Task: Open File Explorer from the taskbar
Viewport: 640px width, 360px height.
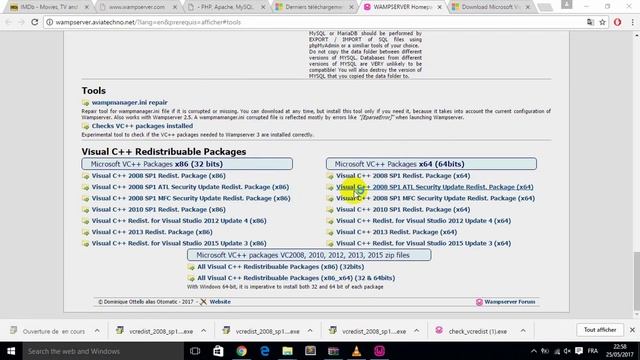Action: tap(288, 351)
